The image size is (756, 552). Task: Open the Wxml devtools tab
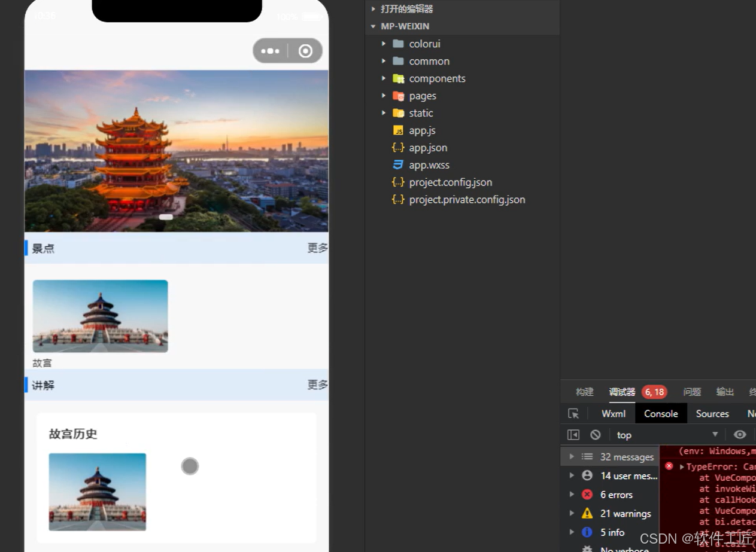pos(614,414)
